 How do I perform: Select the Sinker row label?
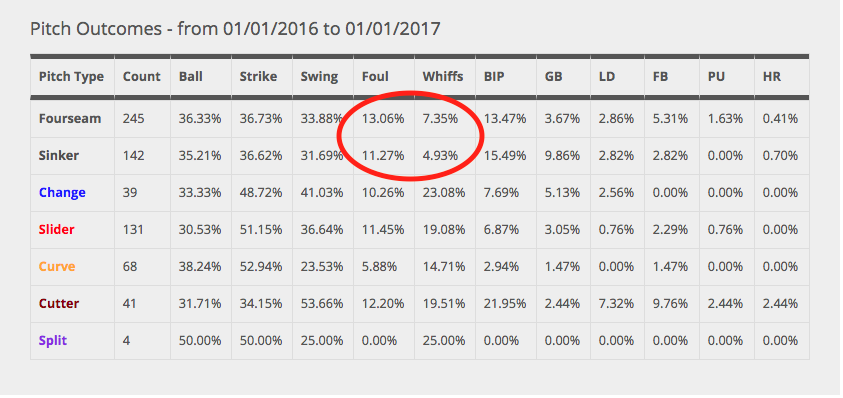point(59,155)
